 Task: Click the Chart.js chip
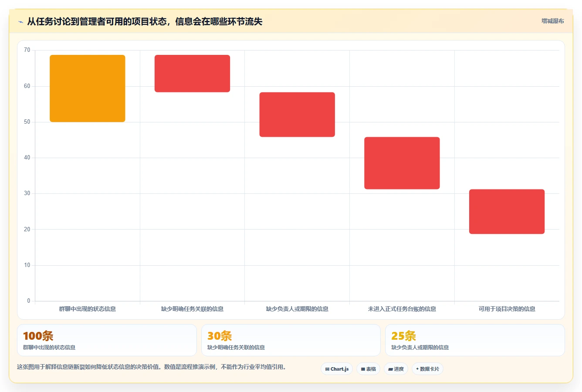pyautogui.click(x=337, y=369)
